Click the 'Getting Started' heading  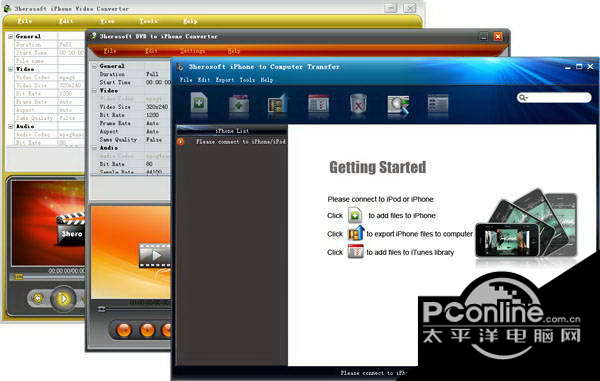tap(378, 167)
